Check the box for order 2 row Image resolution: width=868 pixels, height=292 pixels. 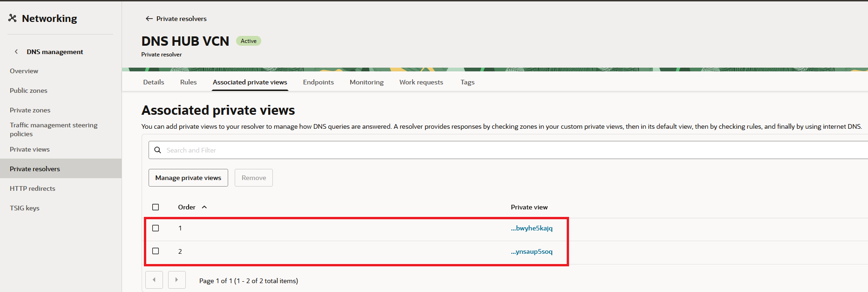[x=156, y=251]
